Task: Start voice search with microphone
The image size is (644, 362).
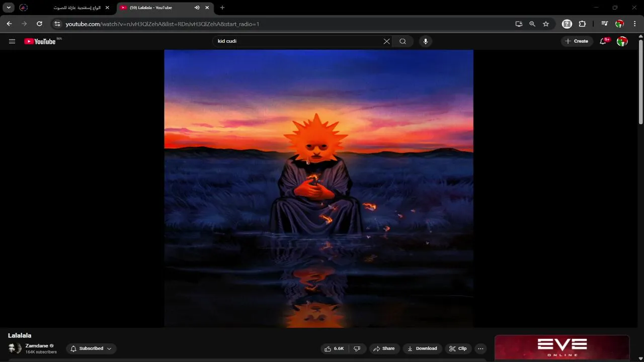Action: point(426,41)
